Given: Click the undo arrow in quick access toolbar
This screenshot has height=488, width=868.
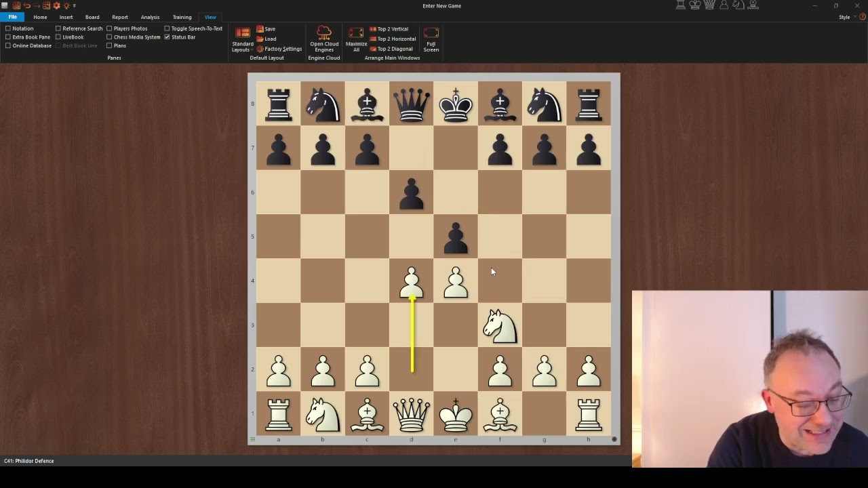Looking at the screenshot, I should point(26,5).
